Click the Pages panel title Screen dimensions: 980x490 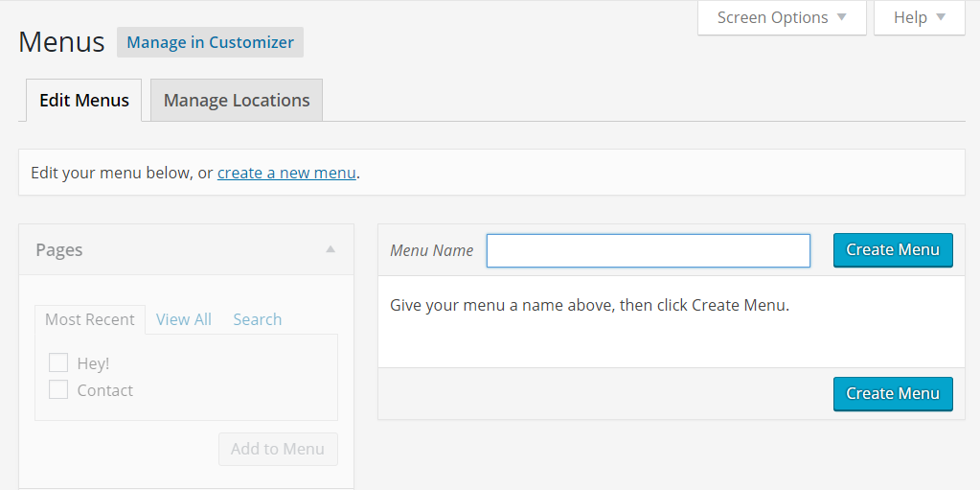[x=59, y=249]
